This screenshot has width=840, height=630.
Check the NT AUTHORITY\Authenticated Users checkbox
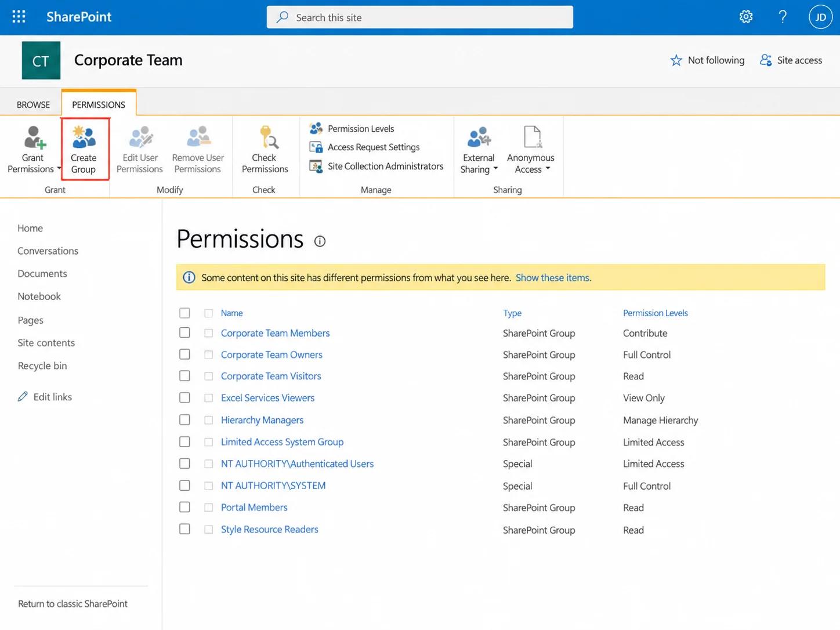(184, 464)
